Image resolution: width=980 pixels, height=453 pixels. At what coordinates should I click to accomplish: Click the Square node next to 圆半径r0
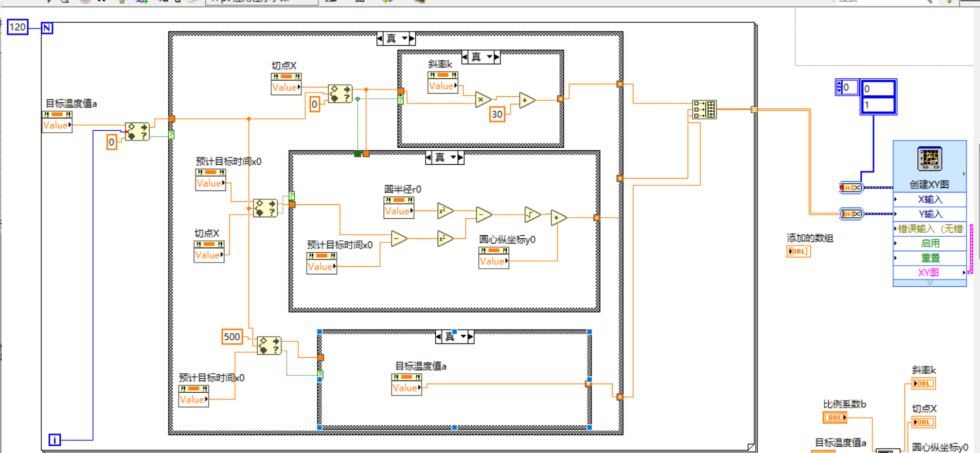pyautogui.click(x=445, y=211)
